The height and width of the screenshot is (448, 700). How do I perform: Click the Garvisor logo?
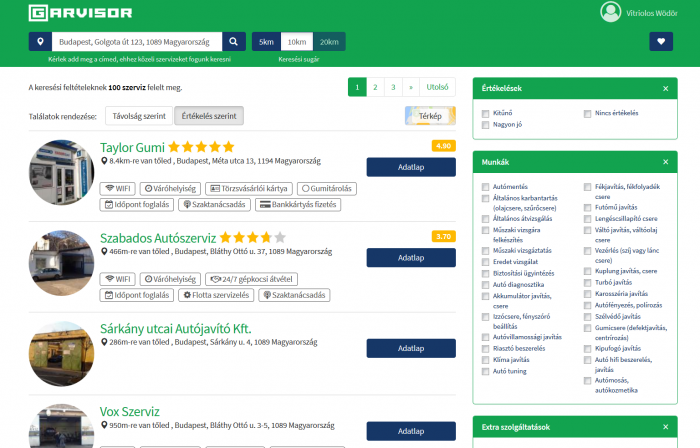click(x=79, y=13)
